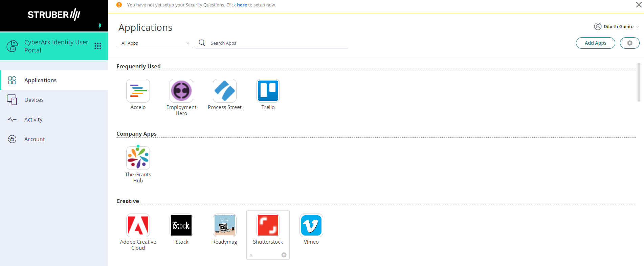Select Activity in the sidebar
This screenshot has width=644, height=266.
(33, 119)
